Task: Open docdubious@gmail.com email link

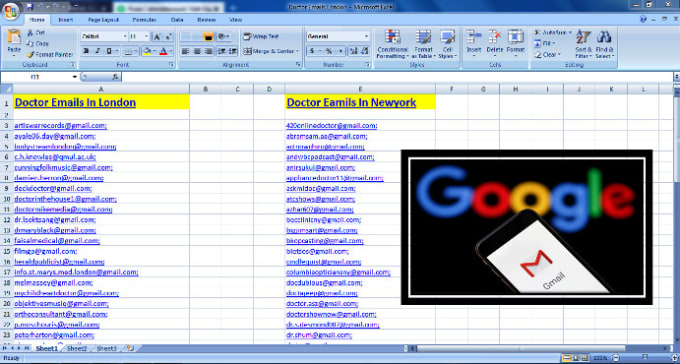Action: 324,282
